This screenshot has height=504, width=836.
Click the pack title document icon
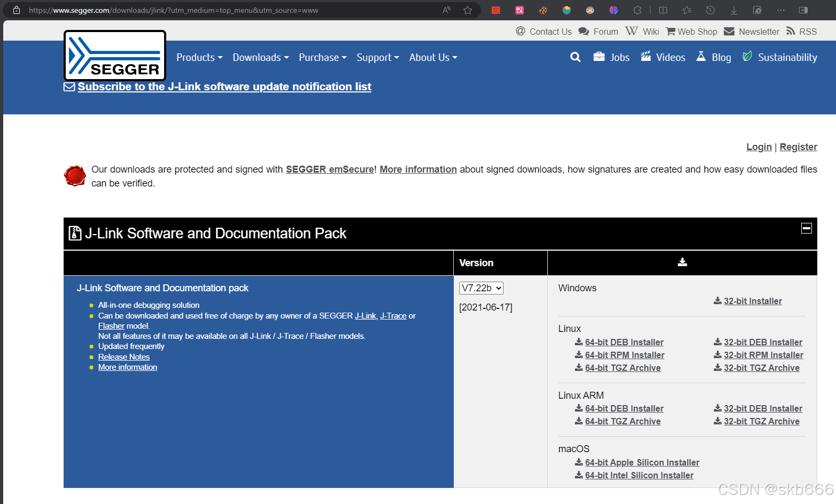click(75, 233)
